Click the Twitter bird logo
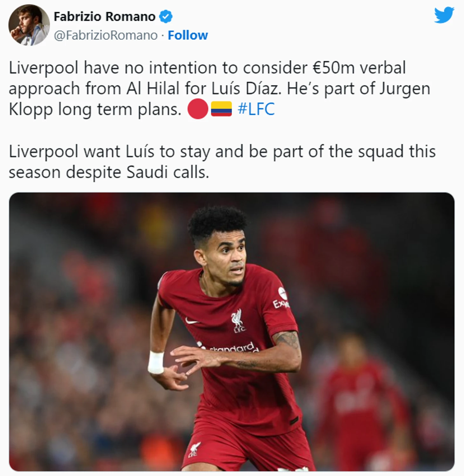Viewport: 464px width, 476px height. [x=444, y=15]
